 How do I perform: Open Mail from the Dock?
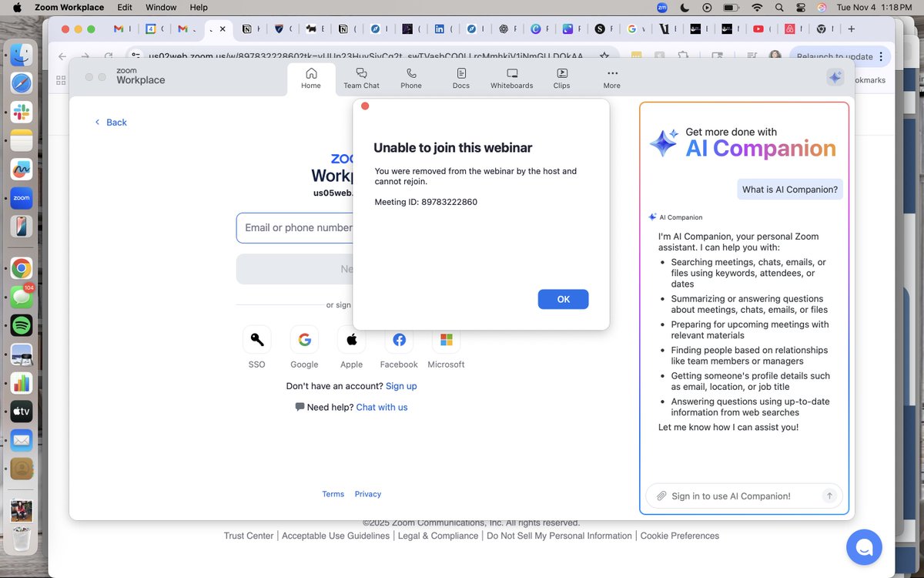(x=22, y=440)
